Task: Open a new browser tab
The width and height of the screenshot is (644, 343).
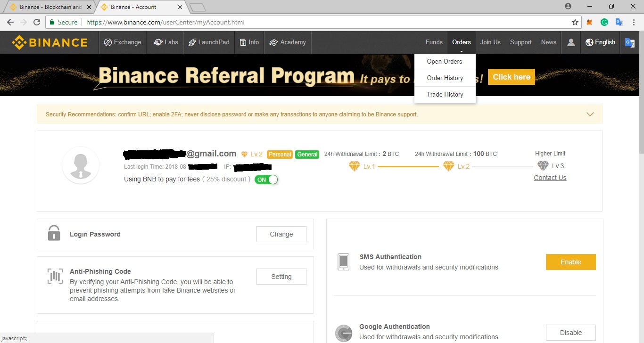Action: coord(198,7)
